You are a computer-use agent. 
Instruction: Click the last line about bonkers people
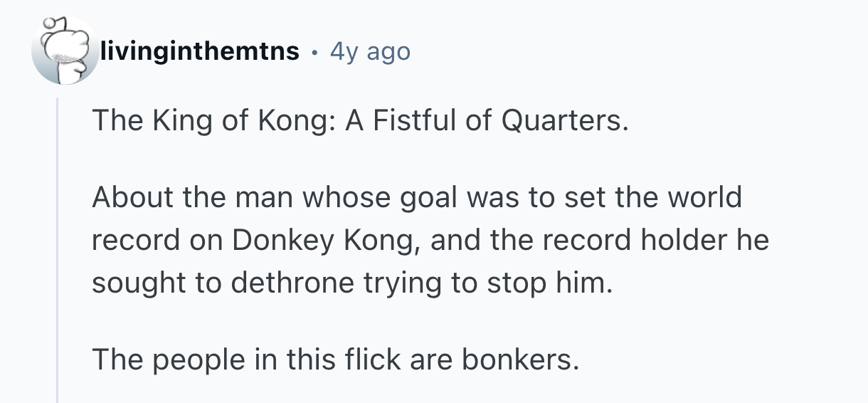[335, 361]
